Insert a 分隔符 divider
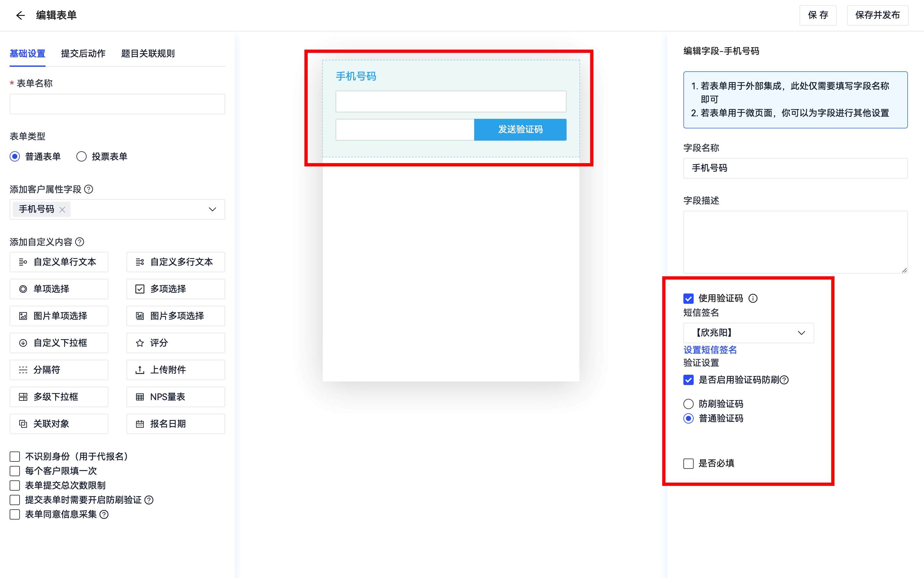 pos(59,370)
